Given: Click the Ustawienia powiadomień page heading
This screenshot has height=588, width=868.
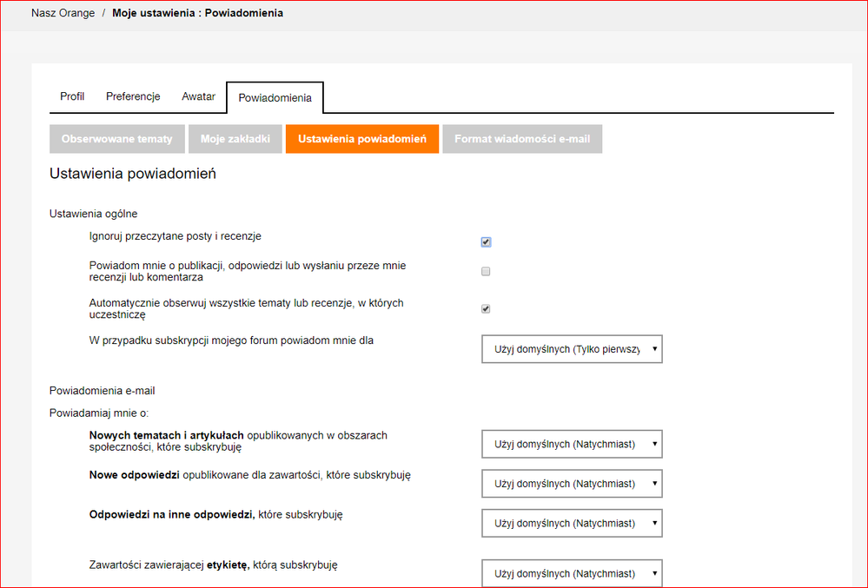Looking at the screenshot, I should (x=132, y=174).
